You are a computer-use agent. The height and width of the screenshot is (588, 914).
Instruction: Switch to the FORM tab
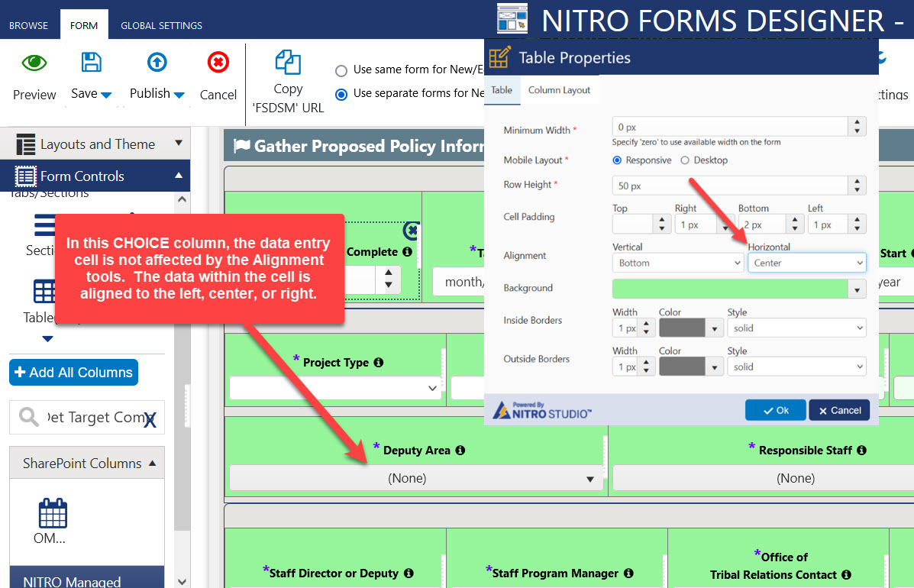(x=84, y=26)
